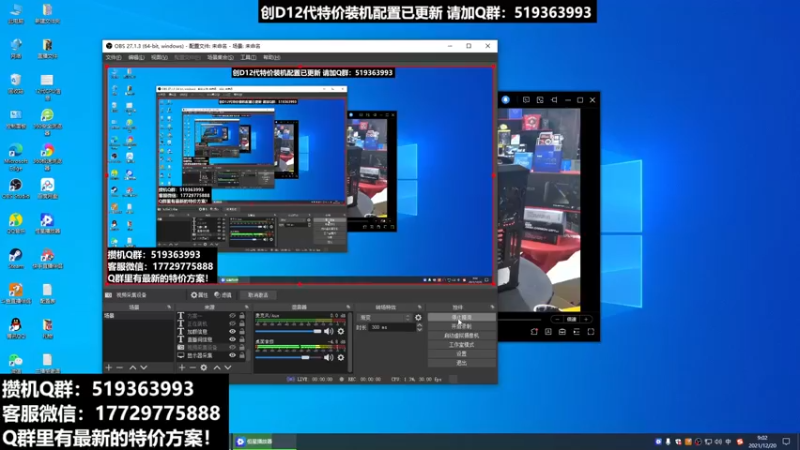Toggle eye icon of fourth text source
Screen dimensions: 800x450
tap(233, 339)
